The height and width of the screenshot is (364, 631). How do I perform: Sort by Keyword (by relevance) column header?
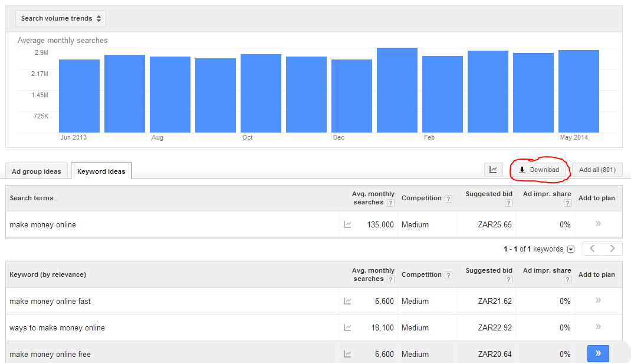[48, 274]
